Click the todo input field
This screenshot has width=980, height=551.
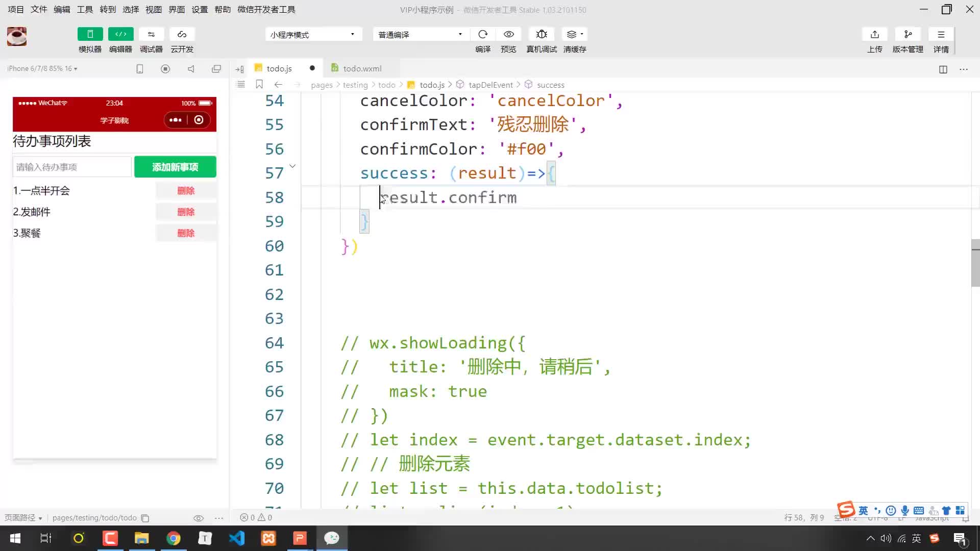[71, 167]
